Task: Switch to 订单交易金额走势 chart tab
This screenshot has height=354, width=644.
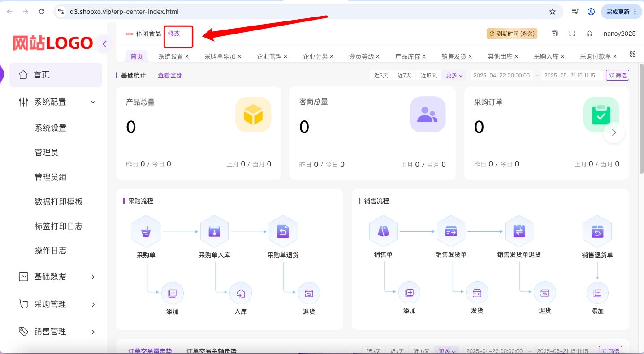Action: click(212, 351)
